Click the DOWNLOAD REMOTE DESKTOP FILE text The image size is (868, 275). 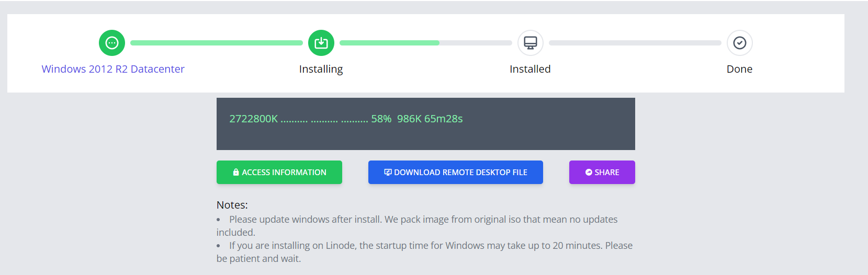coord(460,172)
